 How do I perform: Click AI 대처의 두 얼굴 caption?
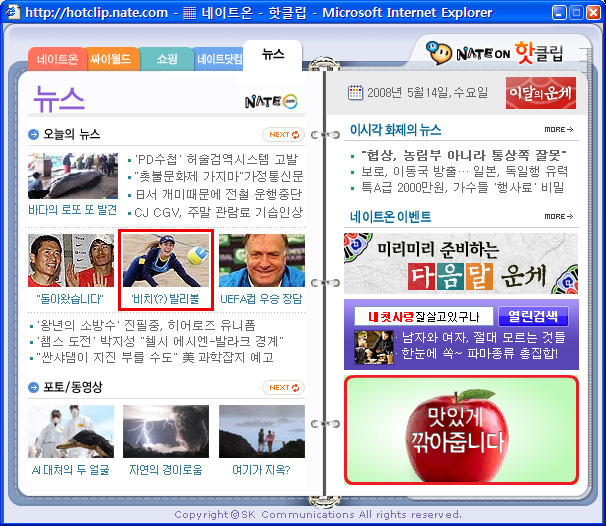point(71,470)
